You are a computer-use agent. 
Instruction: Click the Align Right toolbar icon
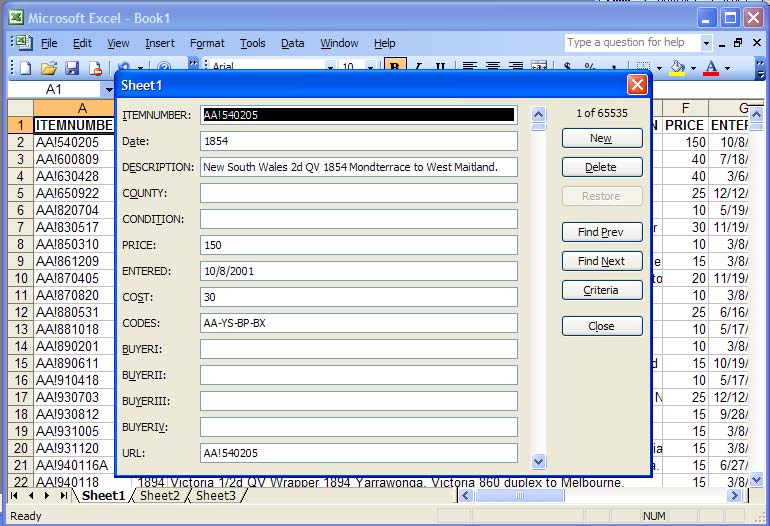tap(516, 66)
